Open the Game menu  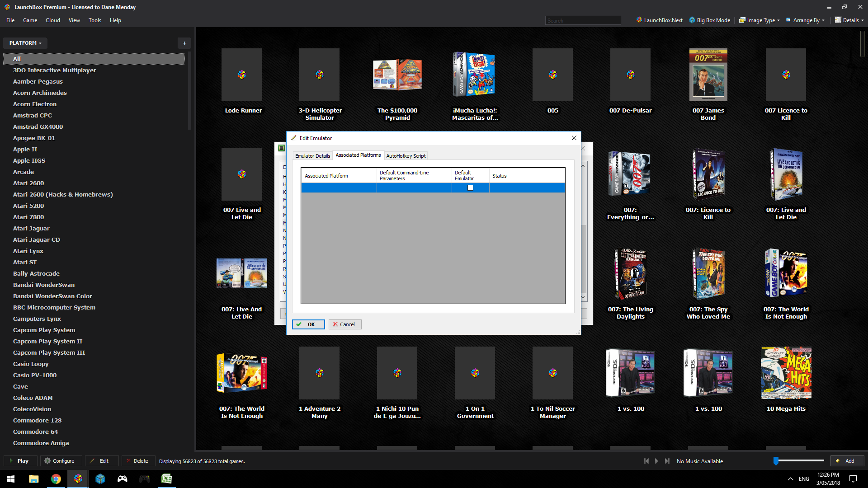coord(30,20)
